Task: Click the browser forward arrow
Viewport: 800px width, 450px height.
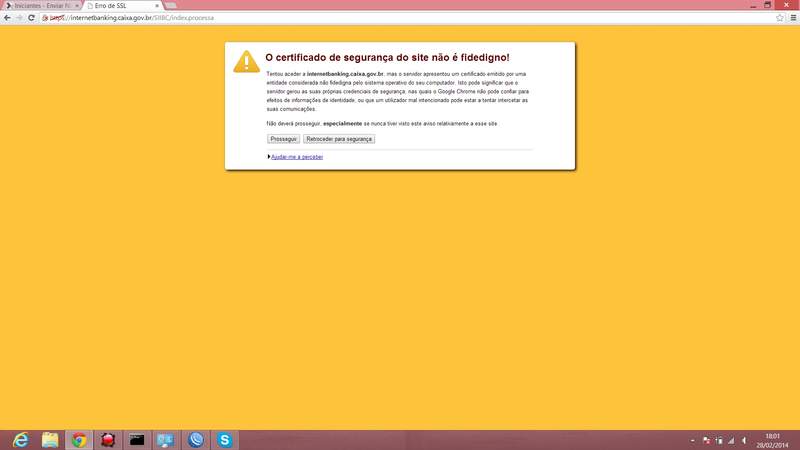Action: coord(19,18)
